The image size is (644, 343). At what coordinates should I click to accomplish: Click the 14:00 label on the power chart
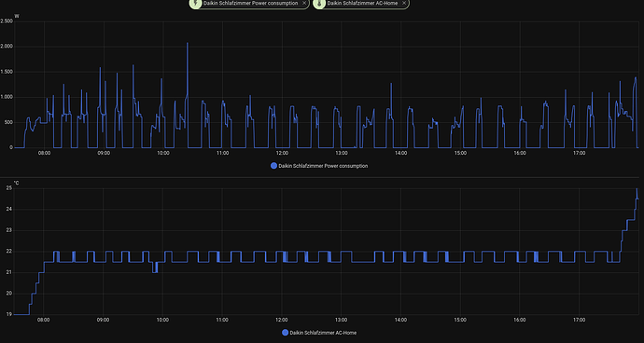pos(400,153)
